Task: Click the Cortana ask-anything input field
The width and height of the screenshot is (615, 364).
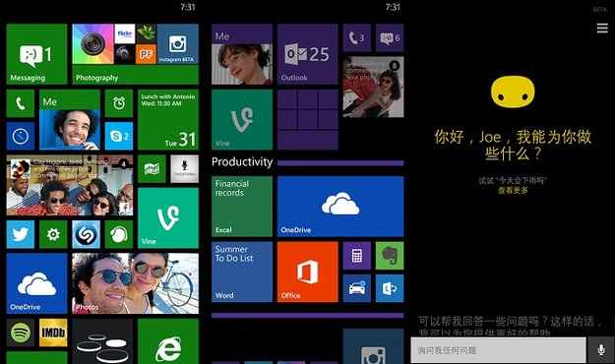Action: click(x=498, y=350)
